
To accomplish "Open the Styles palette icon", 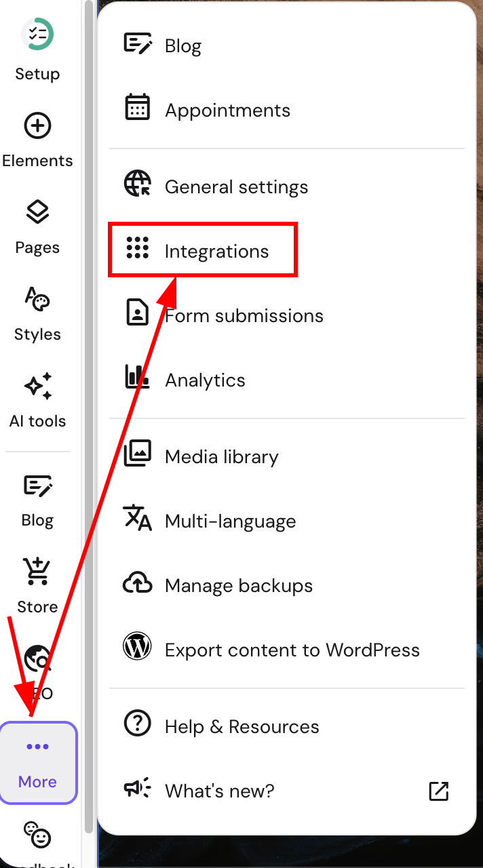I will pyautogui.click(x=37, y=299).
